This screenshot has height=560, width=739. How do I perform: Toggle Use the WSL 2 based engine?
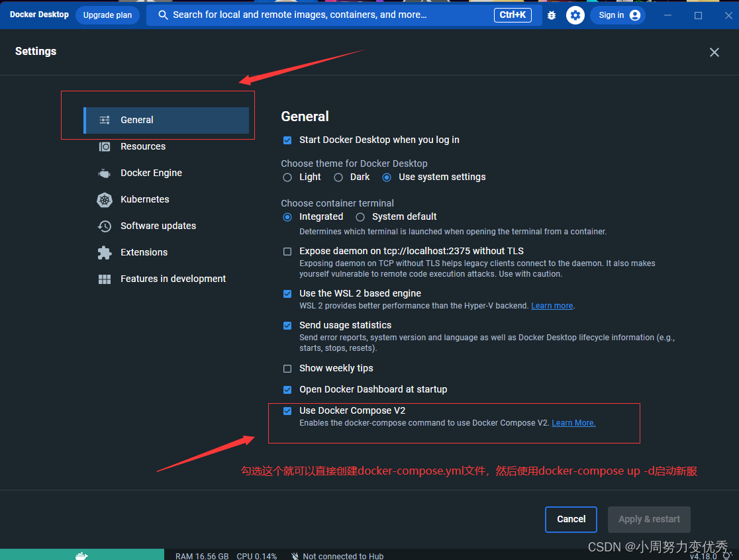tap(287, 294)
